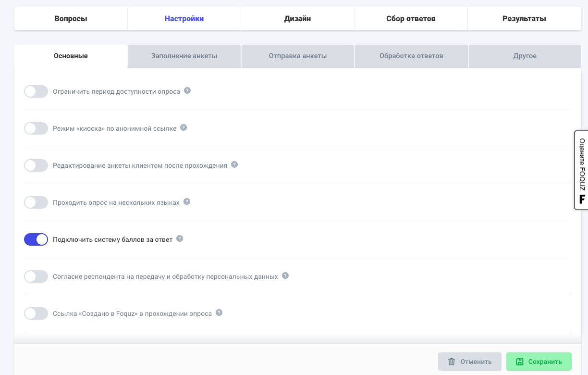Click help icon next to "Подключить систему баллов"
The width and height of the screenshot is (588, 375).
(x=180, y=238)
